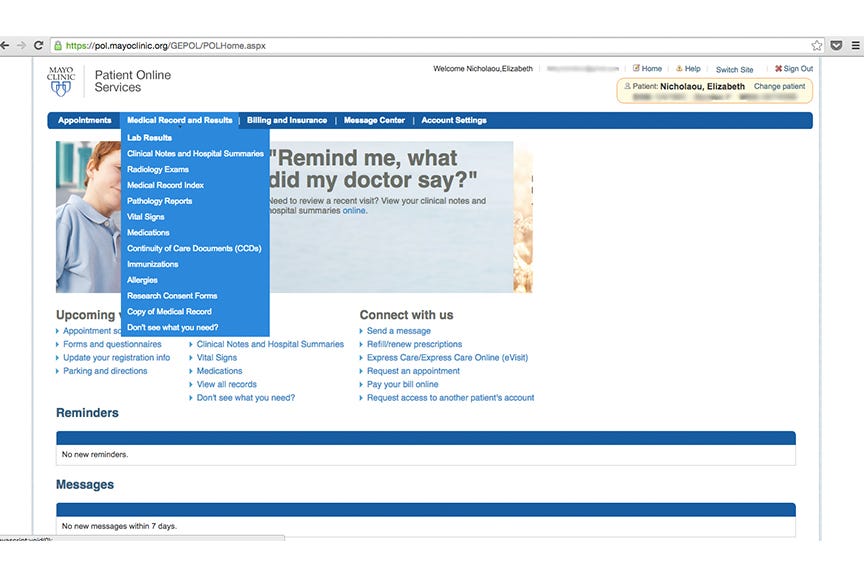Sign Out of patient portal

pos(794,68)
